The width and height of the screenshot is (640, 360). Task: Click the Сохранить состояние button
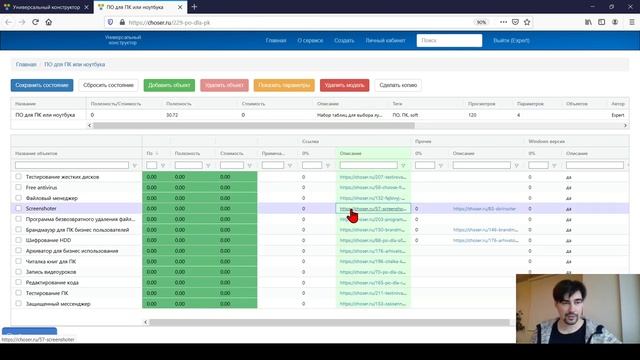[42, 85]
